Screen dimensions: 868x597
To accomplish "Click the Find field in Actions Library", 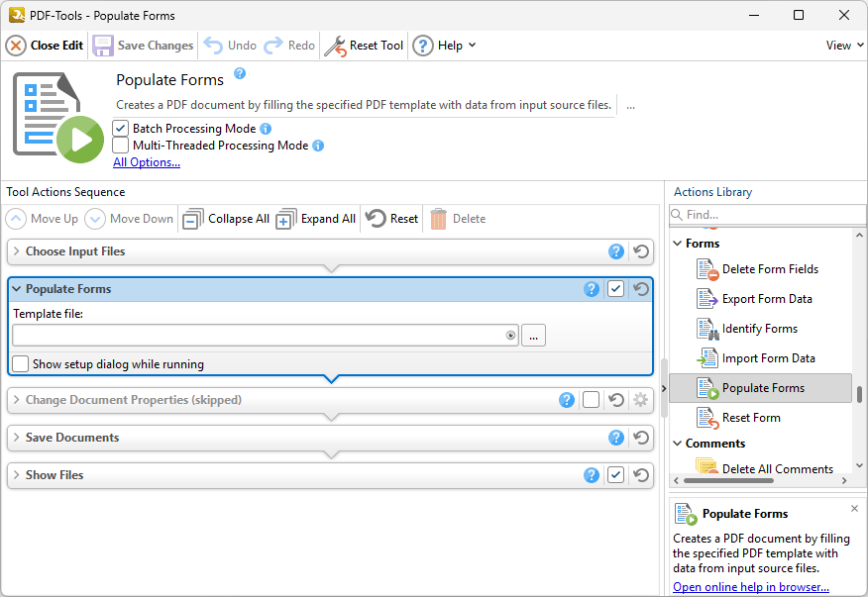I will (x=766, y=215).
